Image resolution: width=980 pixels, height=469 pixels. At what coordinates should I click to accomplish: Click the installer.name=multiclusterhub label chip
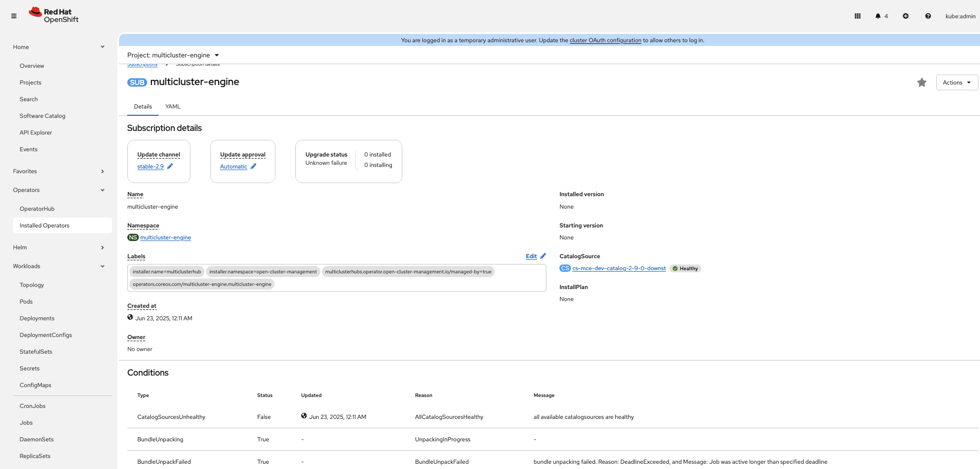point(166,272)
